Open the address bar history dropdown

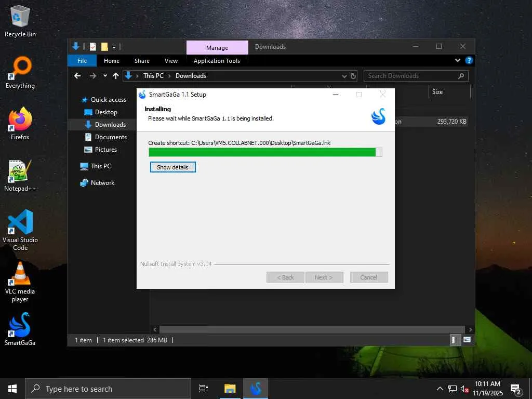344,76
